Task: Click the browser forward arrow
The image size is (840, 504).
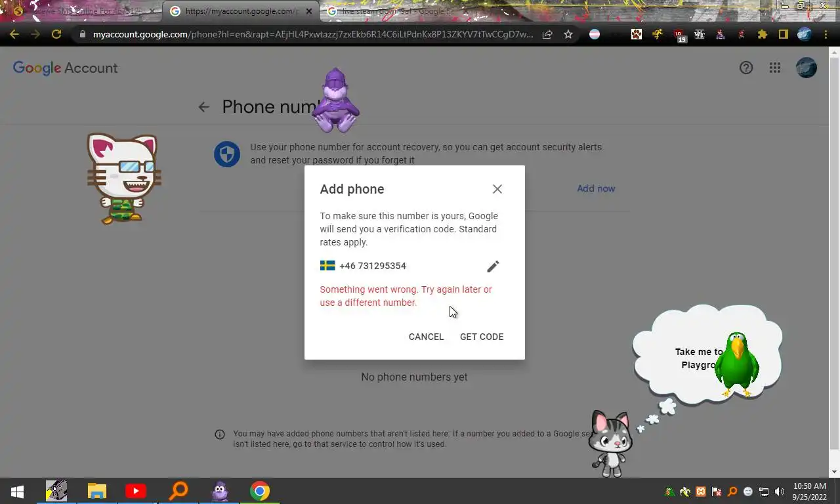Action: point(35,34)
